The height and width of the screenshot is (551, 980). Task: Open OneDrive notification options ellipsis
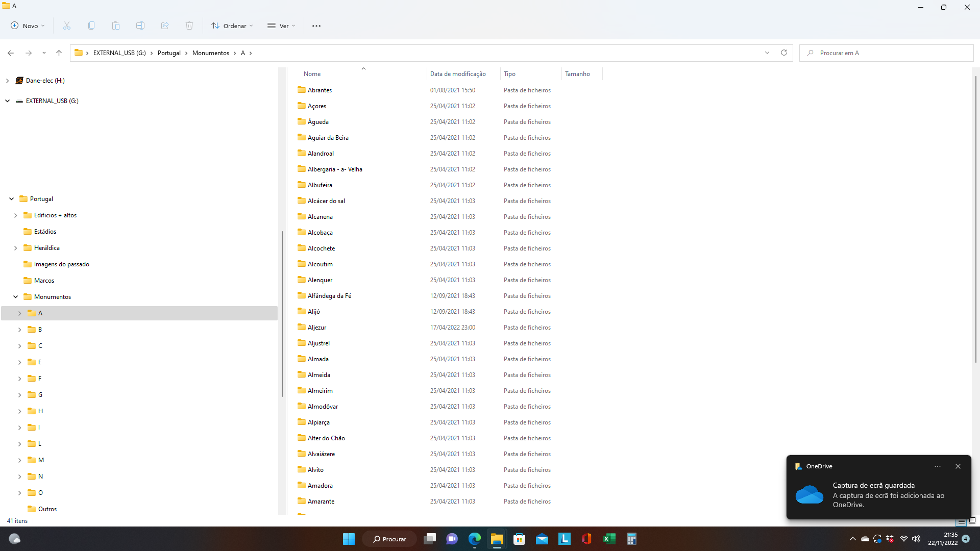coord(938,466)
